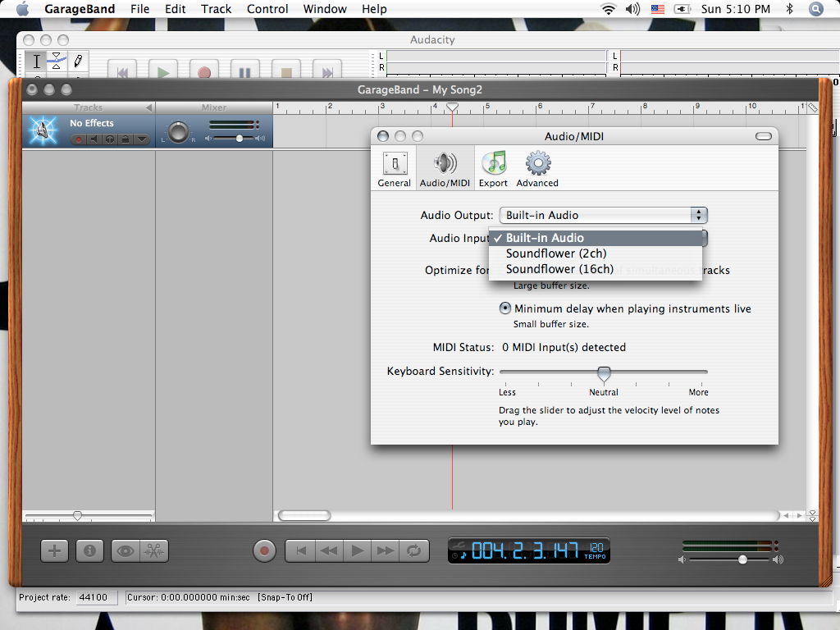Open the US flag input menu

[658, 9]
